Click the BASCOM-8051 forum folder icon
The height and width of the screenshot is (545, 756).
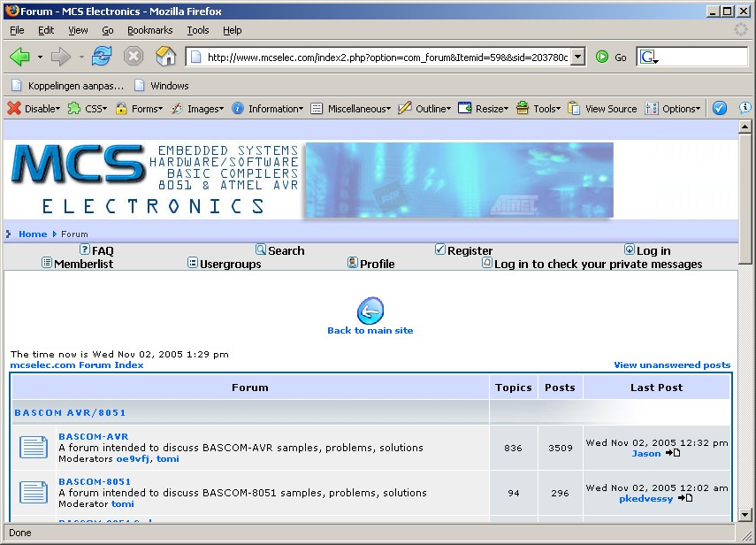click(34, 493)
